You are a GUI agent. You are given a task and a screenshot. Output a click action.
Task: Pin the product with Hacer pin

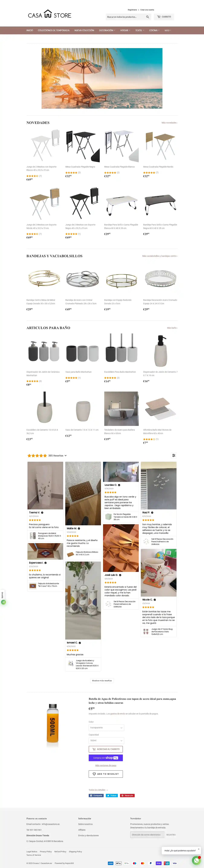(x=128, y=795)
